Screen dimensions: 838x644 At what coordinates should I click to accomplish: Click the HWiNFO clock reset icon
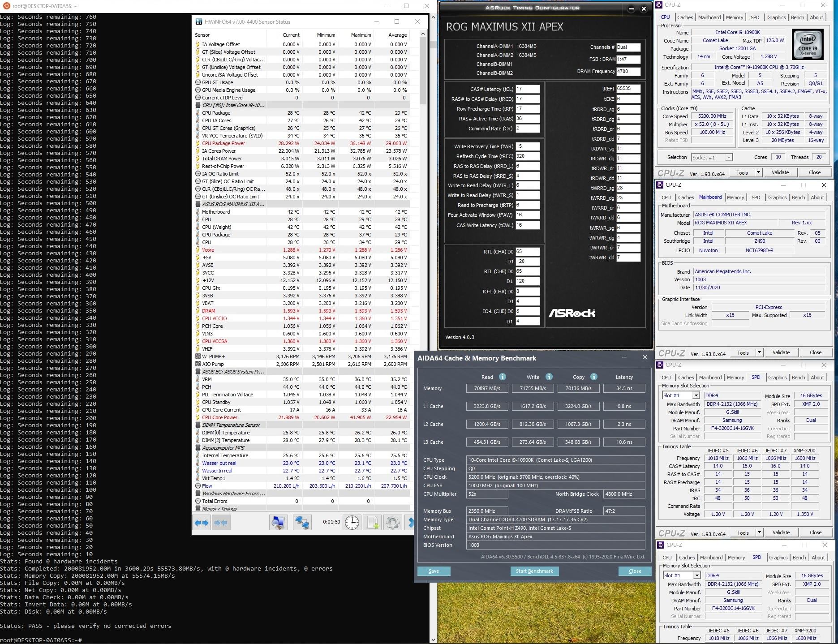(x=352, y=522)
